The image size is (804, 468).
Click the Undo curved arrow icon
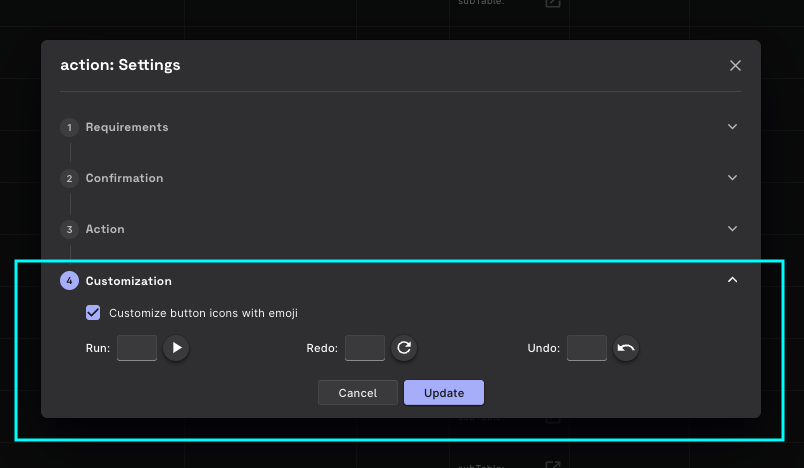626,348
